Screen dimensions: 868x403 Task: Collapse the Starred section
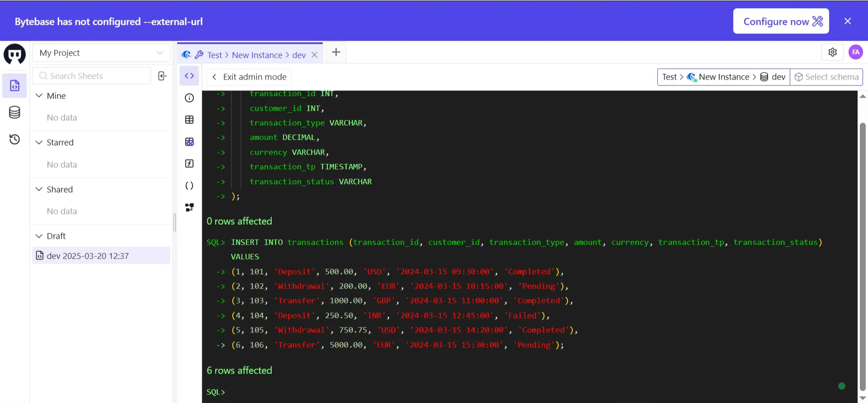coord(39,142)
